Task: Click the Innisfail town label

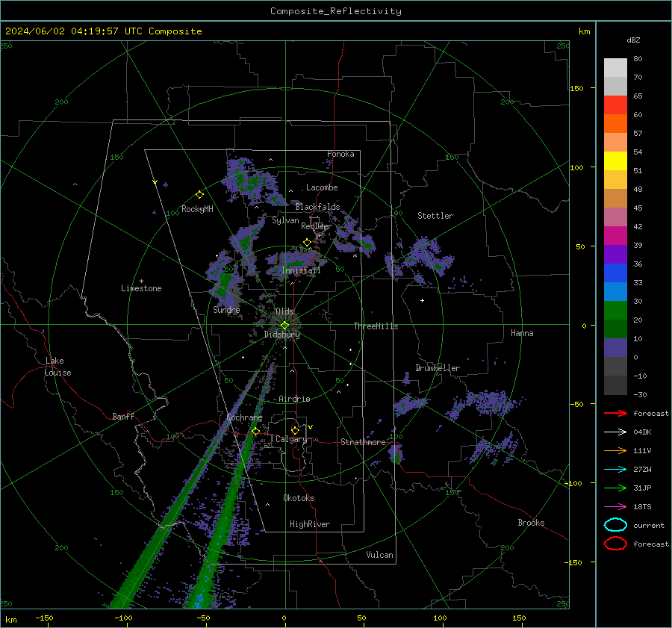Action: coord(301,270)
